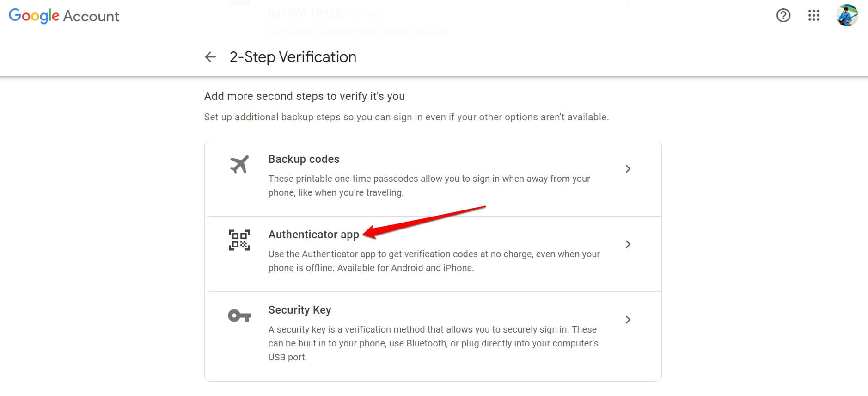Click the Authenticator app QR code icon

239,239
